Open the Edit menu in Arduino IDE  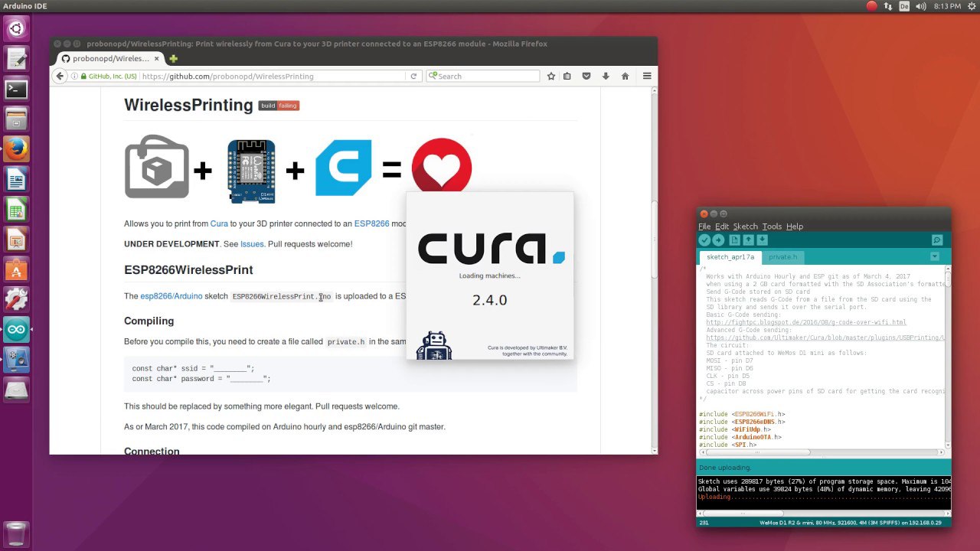click(722, 227)
